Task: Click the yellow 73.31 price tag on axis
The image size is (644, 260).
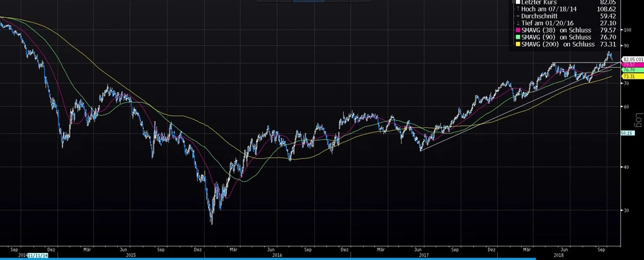Action: tap(629, 75)
